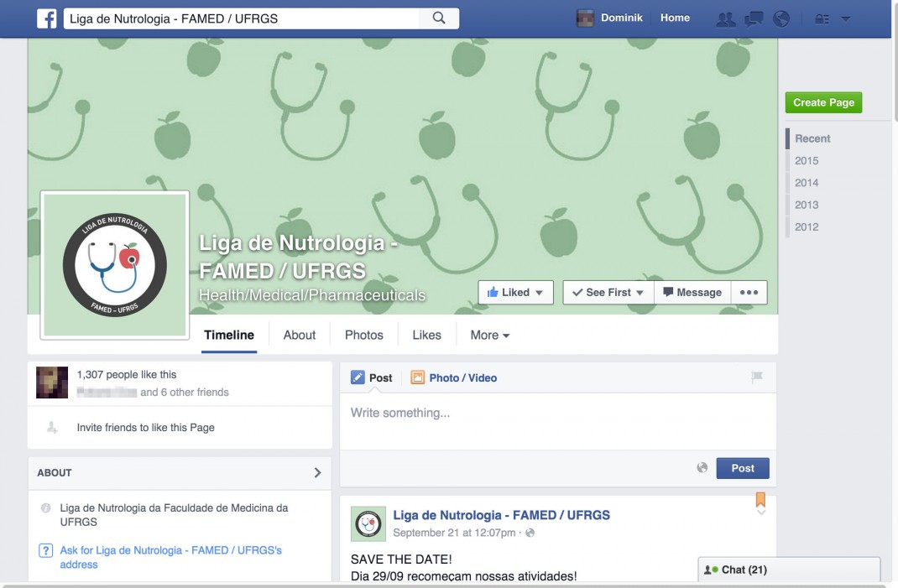Click the Facebook logo icon
Image resolution: width=898 pixels, height=588 pixels.
pos(47,18)
